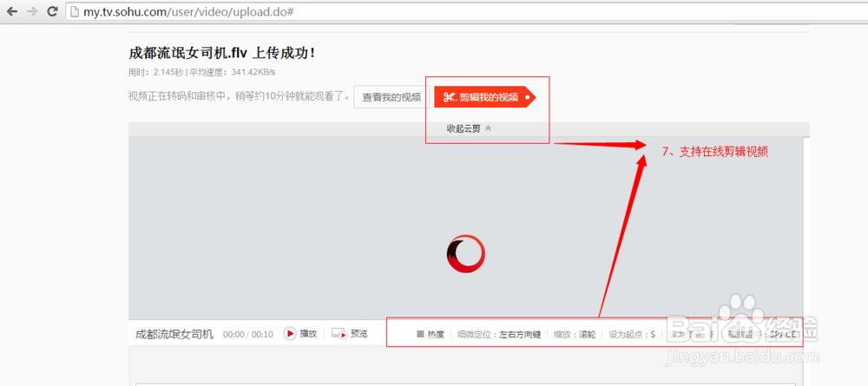Select the loading video preview area

pos(465,228)
